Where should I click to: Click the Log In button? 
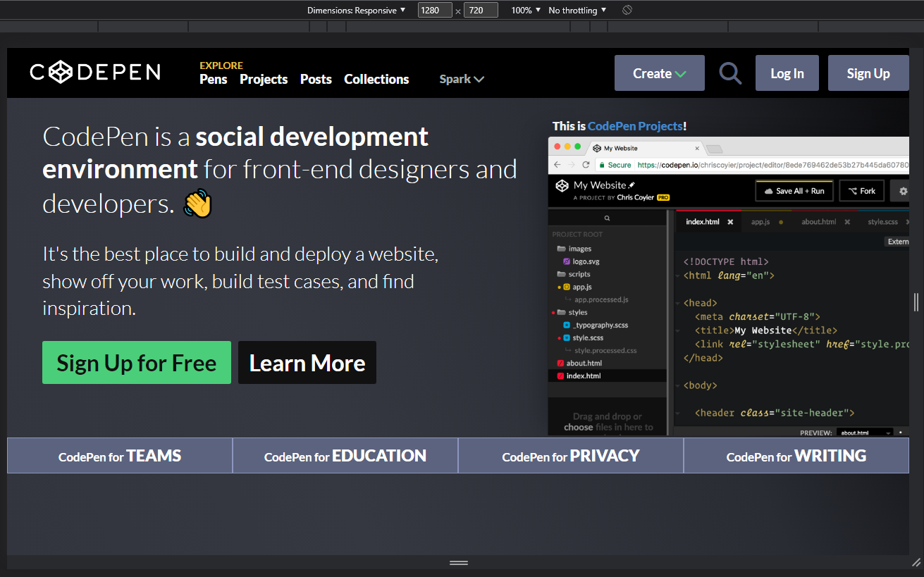pos(787,73)
